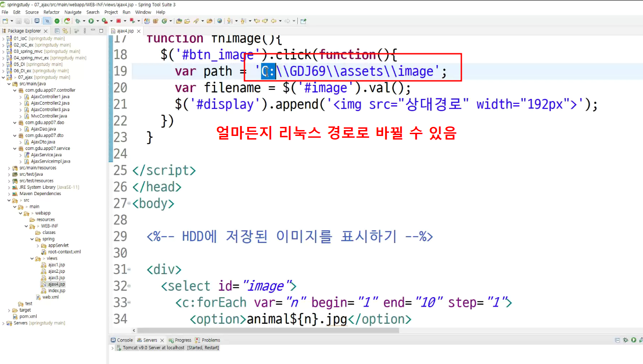Switch to the Console tab

pos(122,340)
